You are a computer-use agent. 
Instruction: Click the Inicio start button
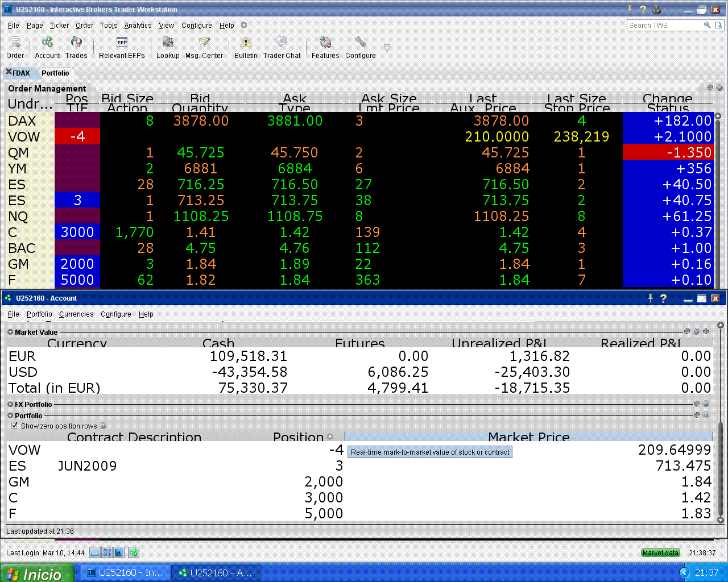coord(37,573)
